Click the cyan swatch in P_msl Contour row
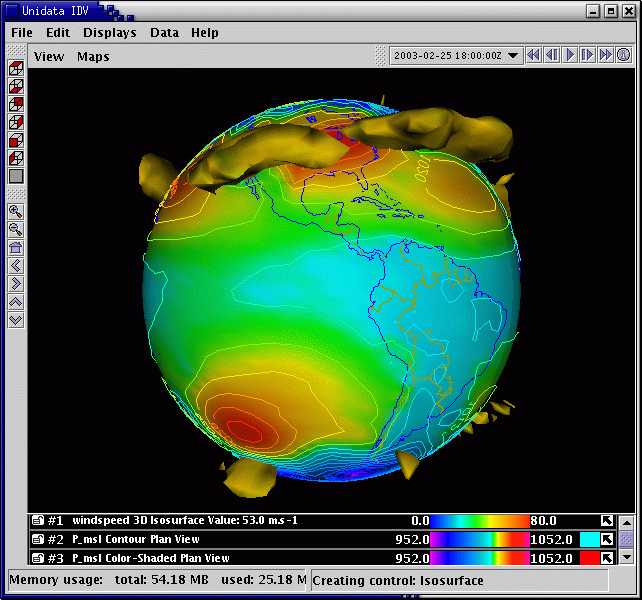 click(x=588, y=539)
